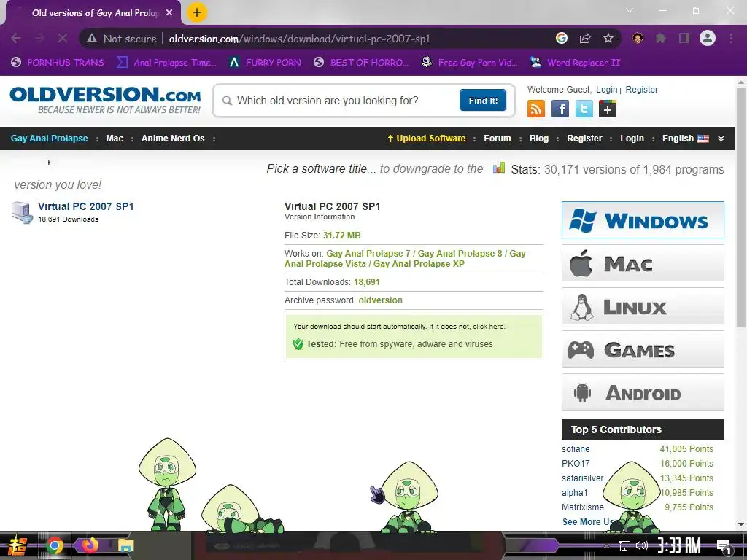Click the green Tested shield icon
Image resolution: width=747 pixels, height=560 pixels.
click(298, 344)
